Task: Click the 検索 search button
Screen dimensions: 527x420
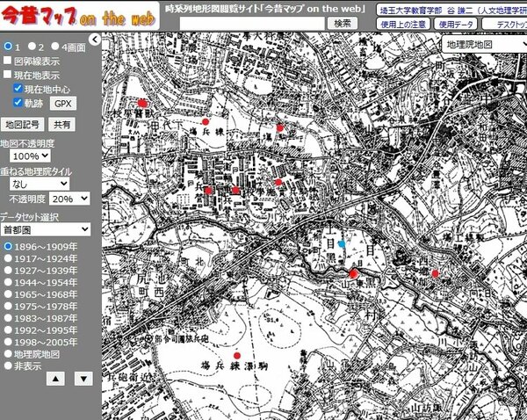Action: [x=343, y=23]
